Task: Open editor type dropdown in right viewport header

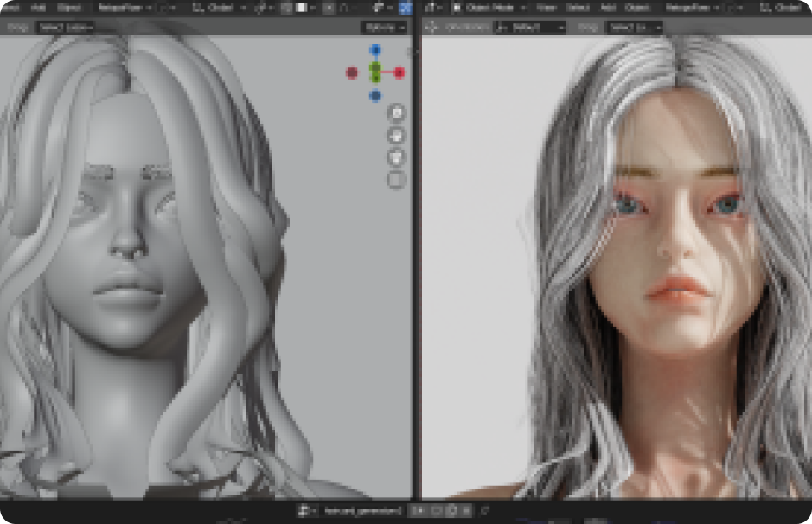Action: pos(434,7)
